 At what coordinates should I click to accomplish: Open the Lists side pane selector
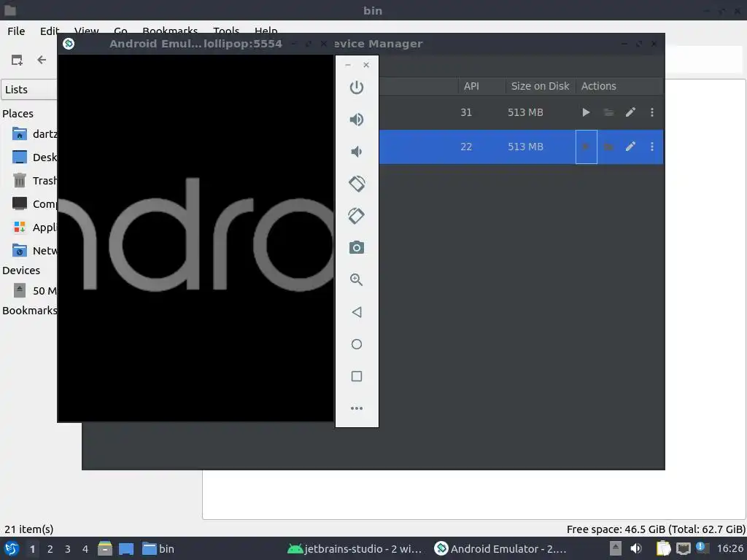point(29,90)
